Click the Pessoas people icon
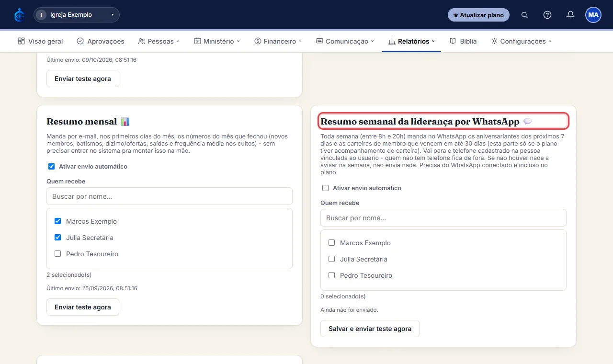The width and height of the screenshot is (613, 364). [x=141, y=41]
